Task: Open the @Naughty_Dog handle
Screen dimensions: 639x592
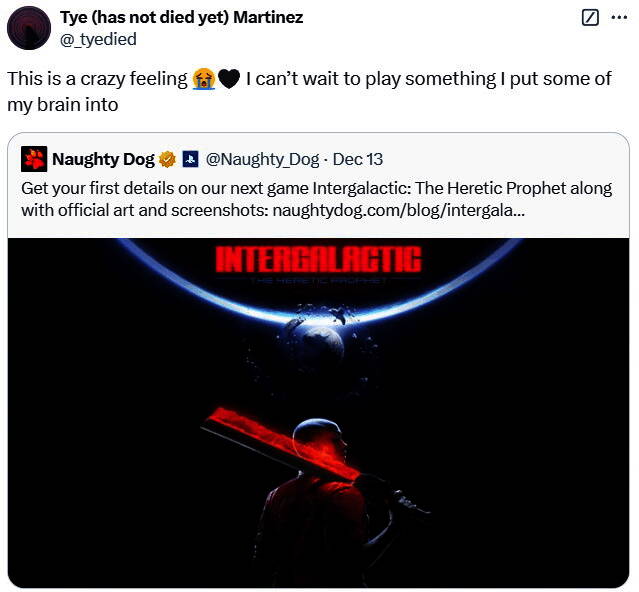Action: pyautogui.click(x=262, y=159)
